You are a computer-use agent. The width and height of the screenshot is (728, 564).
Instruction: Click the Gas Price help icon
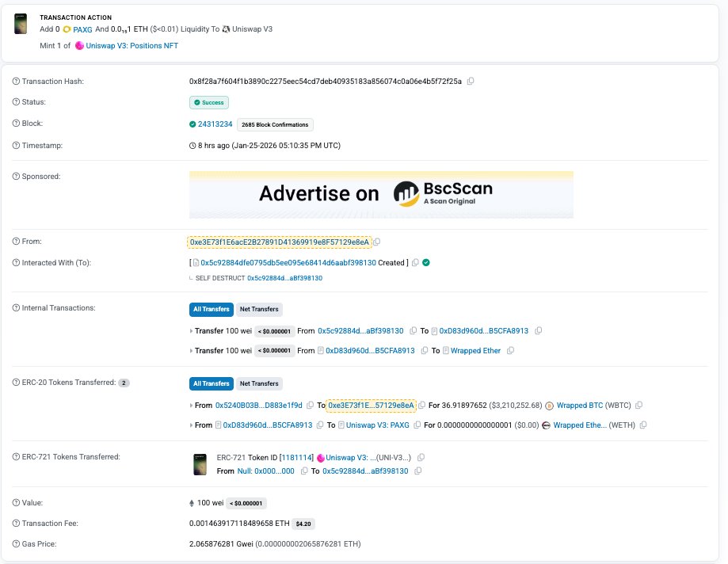click(17, 544)
